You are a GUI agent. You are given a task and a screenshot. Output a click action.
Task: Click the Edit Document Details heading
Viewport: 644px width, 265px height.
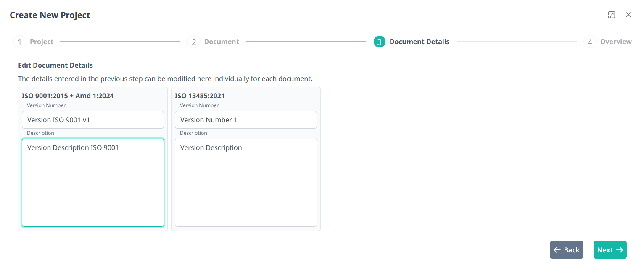[x=55, y=66]
